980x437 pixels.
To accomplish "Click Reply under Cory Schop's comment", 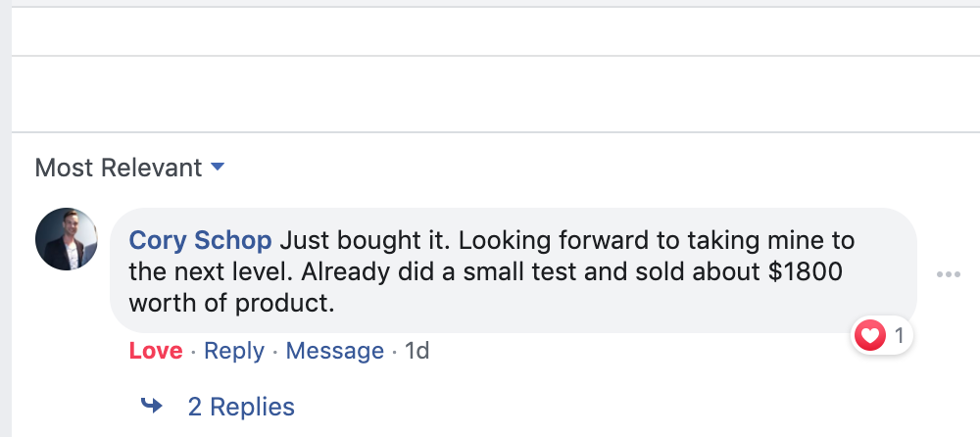I will point(234,351).
